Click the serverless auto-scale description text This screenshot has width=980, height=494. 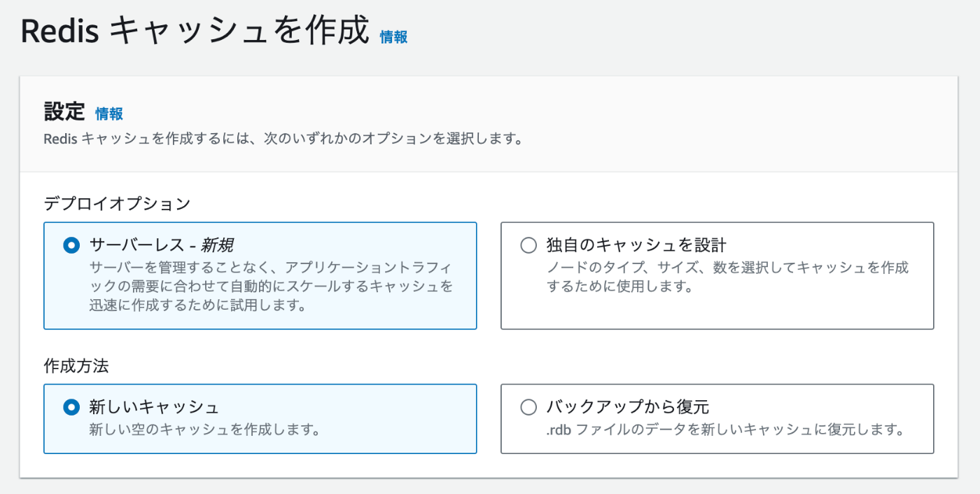click(272, 287)
